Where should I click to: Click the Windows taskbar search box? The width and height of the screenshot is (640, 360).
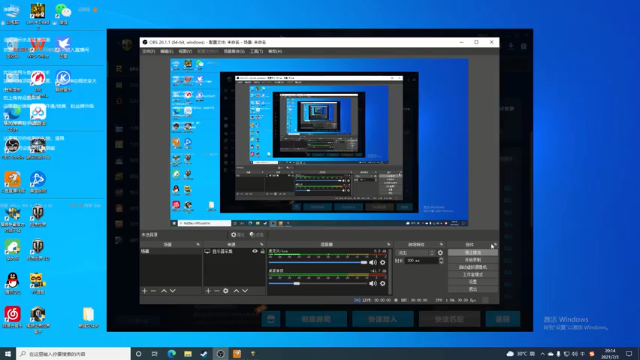(73, 354)
